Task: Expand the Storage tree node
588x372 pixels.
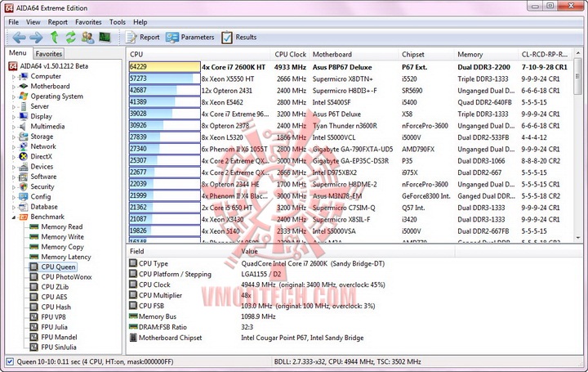Action: [14, 137]
